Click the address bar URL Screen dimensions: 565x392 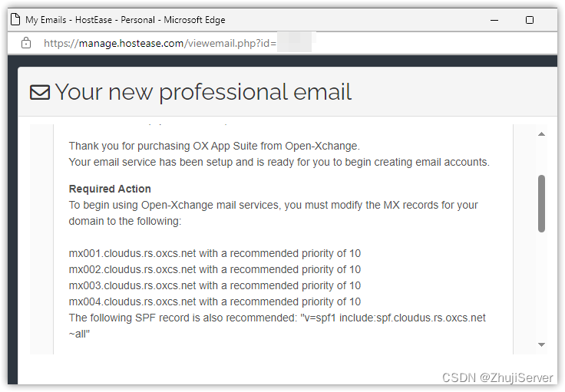(160, 43)
